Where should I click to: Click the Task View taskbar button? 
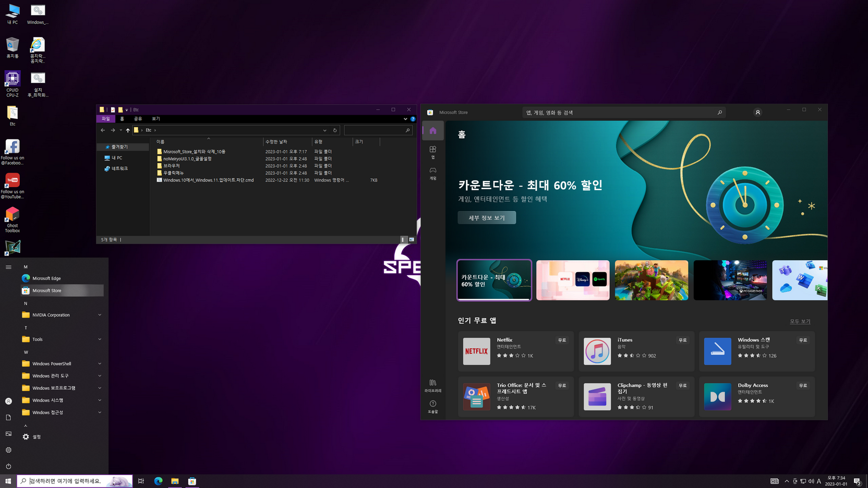(x=141, y=481)
